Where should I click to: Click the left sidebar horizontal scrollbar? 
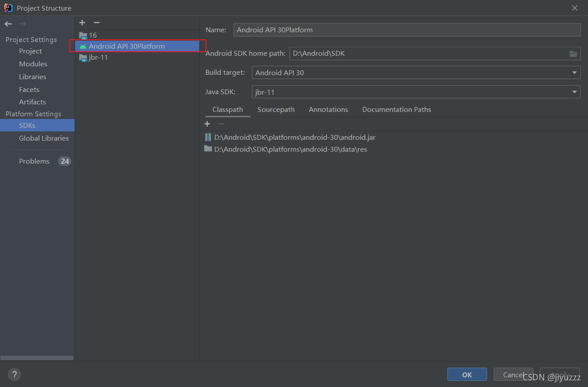[x=37, y=358]
